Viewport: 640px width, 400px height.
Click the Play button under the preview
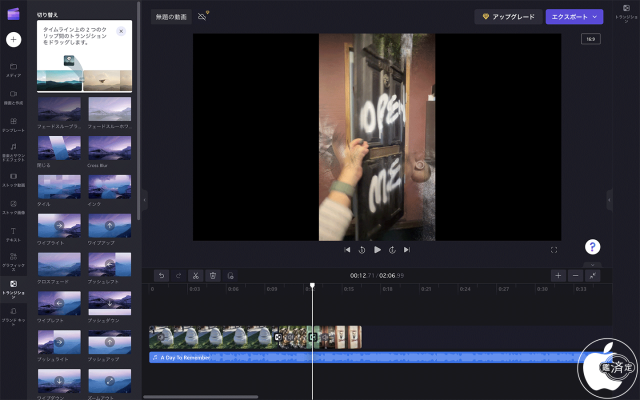pos(377,249)
